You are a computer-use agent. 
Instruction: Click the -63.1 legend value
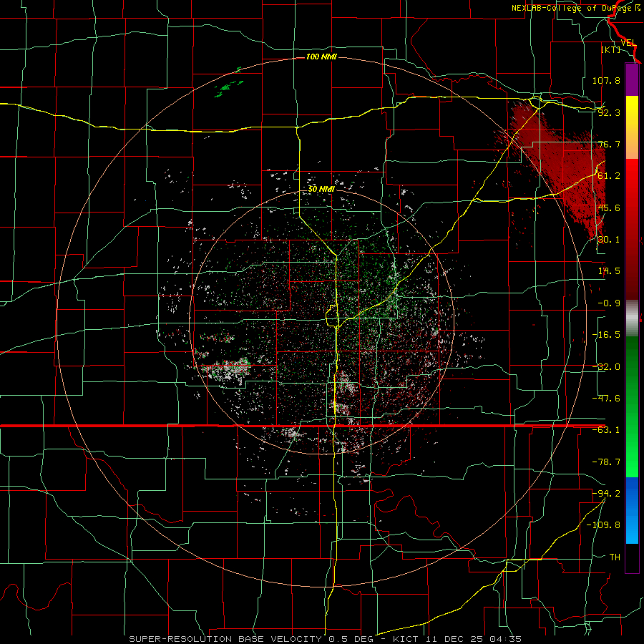pyautogui.click(x=606, y=430)
